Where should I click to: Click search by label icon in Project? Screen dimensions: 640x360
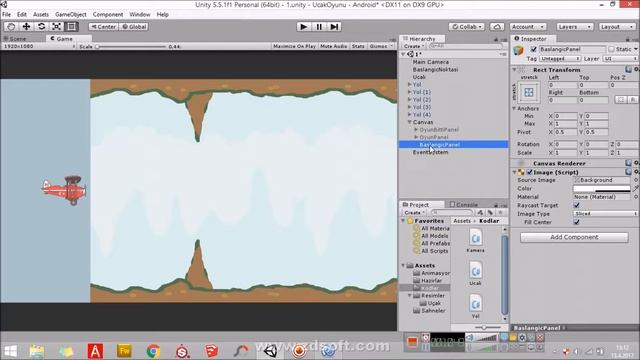(x=490, y=212)
